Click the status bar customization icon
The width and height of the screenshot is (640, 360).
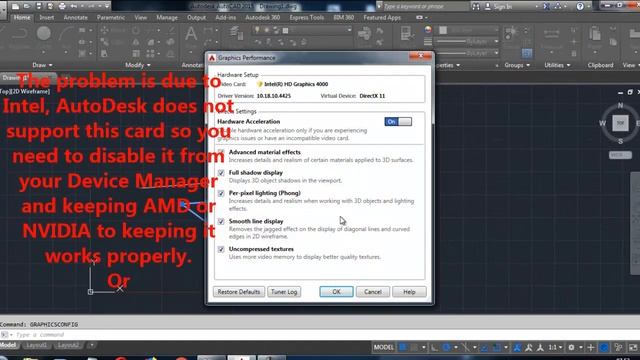coord(618,347)
